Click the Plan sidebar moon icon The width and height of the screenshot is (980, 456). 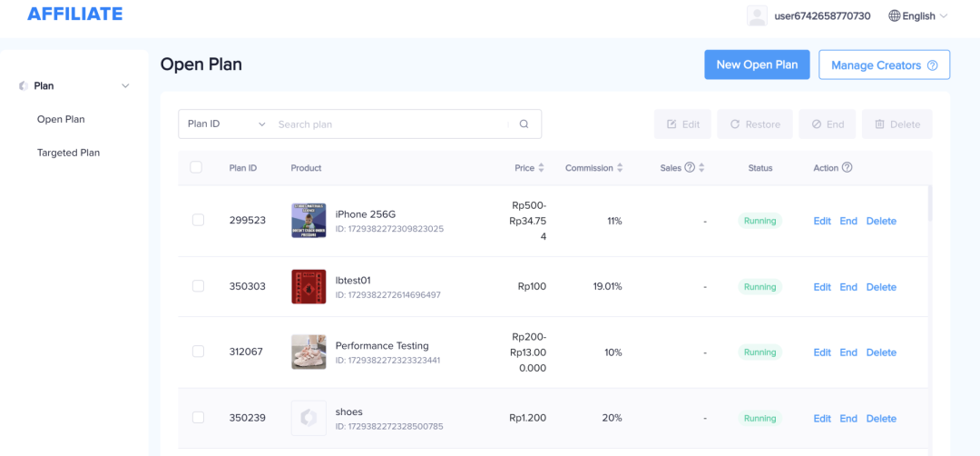[x=24, y=86]
